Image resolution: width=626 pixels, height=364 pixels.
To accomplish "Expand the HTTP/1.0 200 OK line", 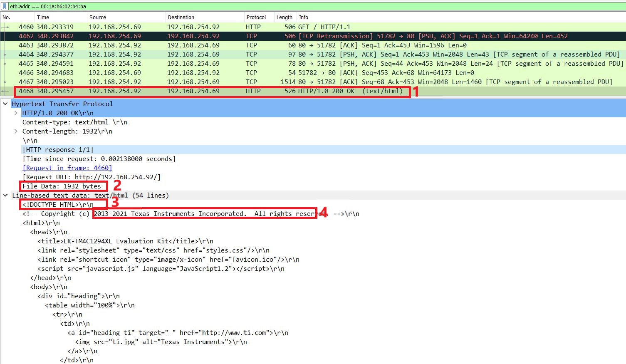I will tap(16, 113).
